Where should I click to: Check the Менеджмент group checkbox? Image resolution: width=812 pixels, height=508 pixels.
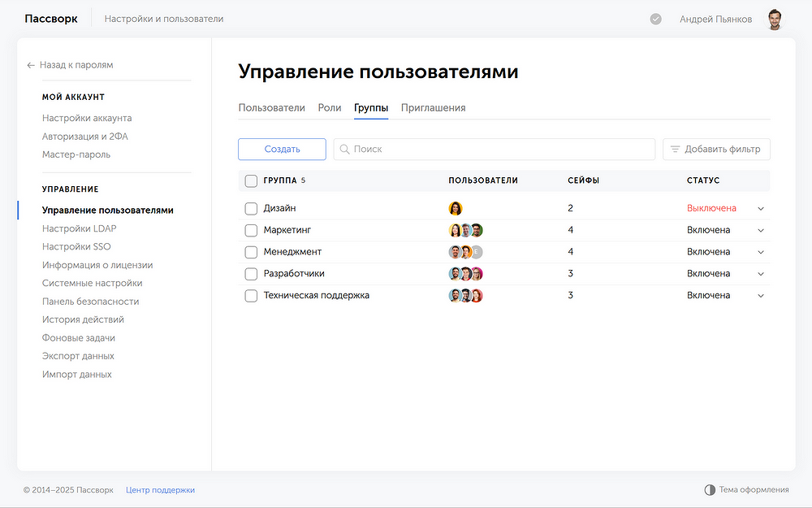tap(251, 252)
